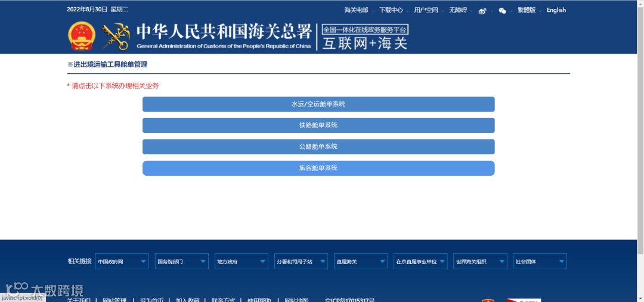Open 使用帮助 footer link
The image size is (644, 302).
(259, 300)
